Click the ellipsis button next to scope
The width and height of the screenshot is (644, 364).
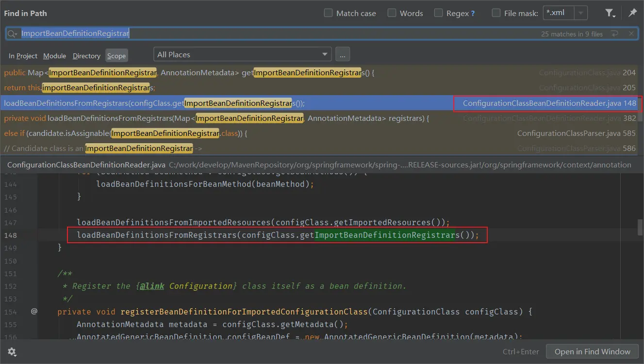tap(343, 54)
